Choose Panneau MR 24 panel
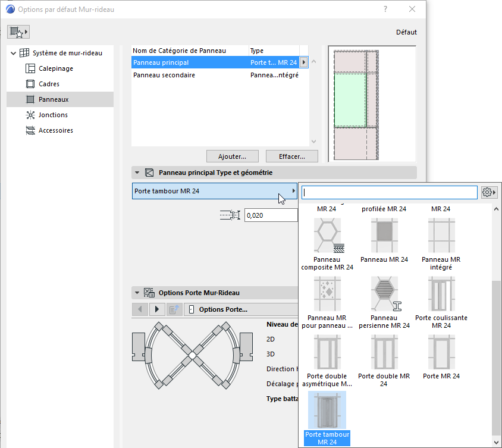The image size is (502, 448). 384,241
